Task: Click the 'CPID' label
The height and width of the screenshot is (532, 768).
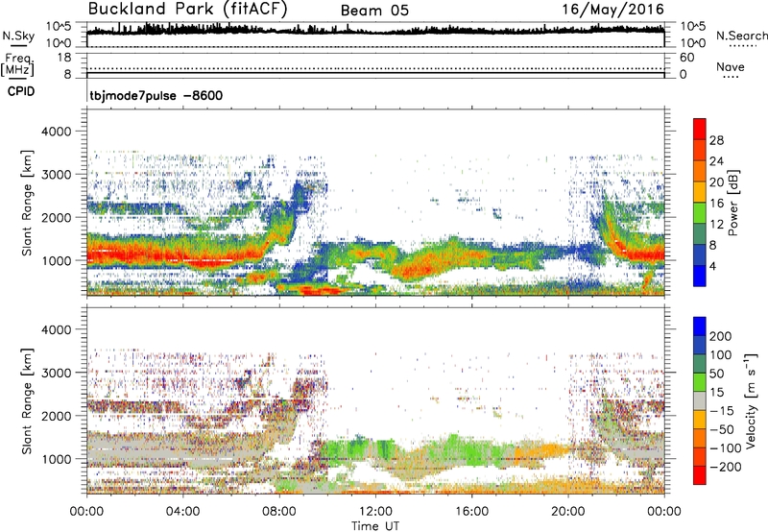Action: coord(21,91)
